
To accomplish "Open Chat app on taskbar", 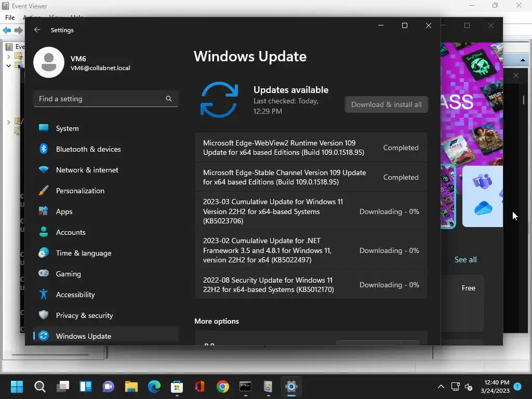I will click(108, 387).
